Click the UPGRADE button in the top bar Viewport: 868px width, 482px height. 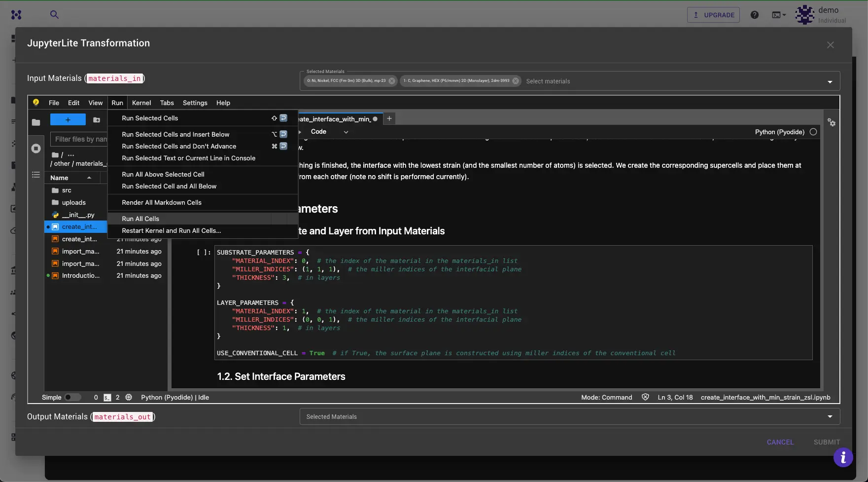pyautogui.click(x=713, y=15)
